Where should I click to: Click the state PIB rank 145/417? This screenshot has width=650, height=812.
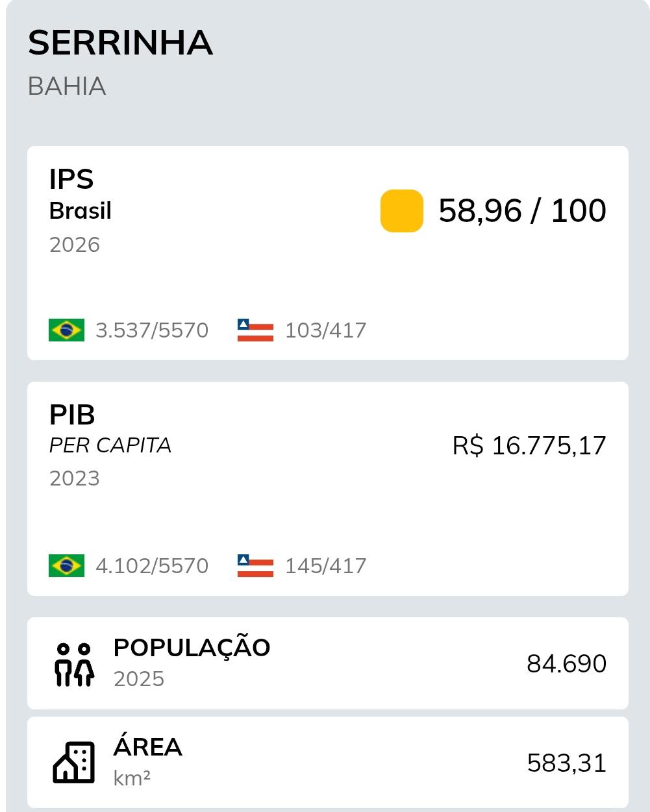(x=326, y=566)
